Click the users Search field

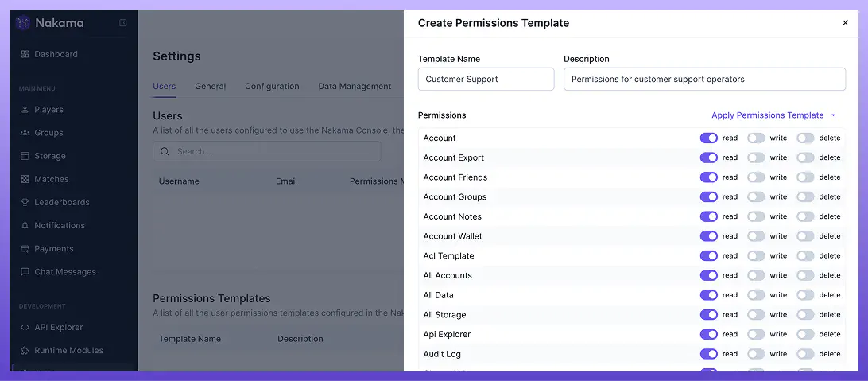coord(267,151)
